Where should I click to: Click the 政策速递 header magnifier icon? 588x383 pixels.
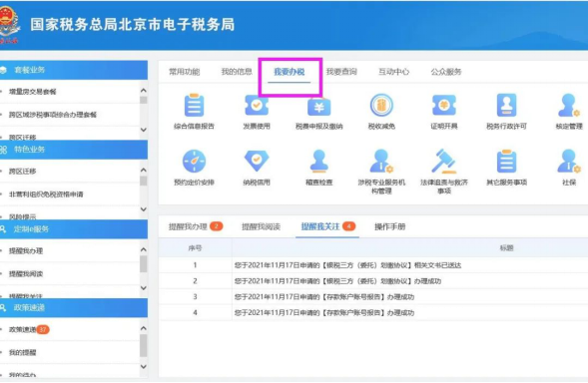coord(3,307)
